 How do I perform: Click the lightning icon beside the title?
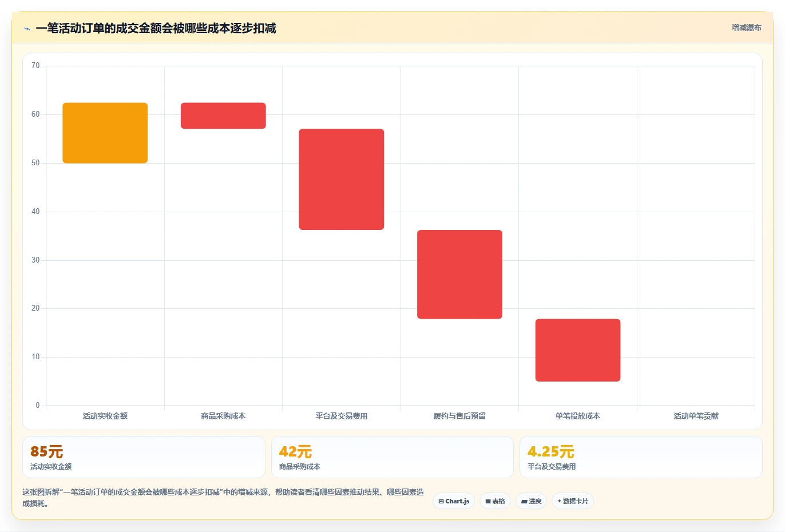(x=27, y=29)
